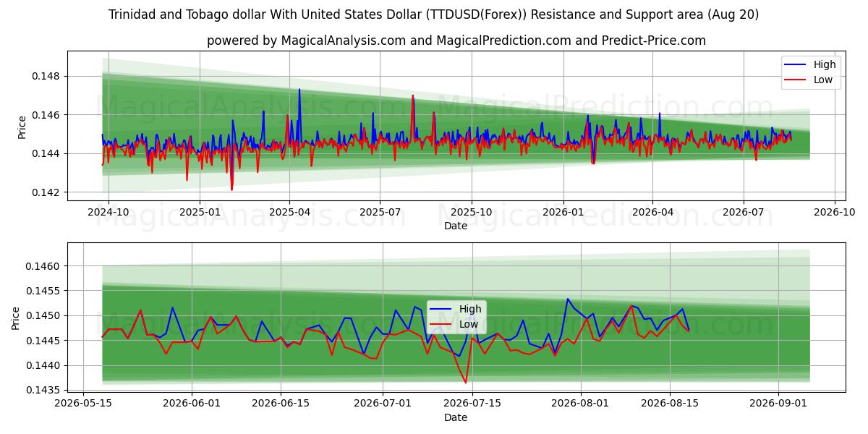Click the top chart x-axis tick 2025-07
The height and width of the screenshot is (434, 868).
point(380,212)
